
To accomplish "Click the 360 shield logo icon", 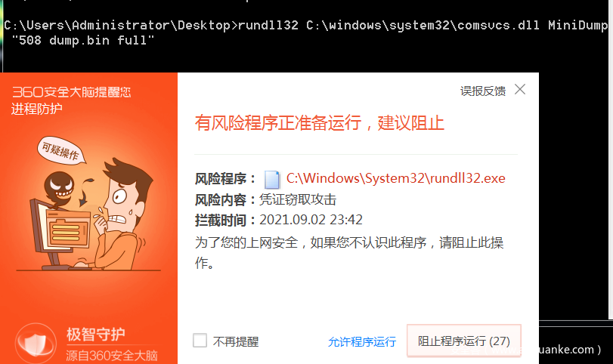I will [x=36, y=344].
